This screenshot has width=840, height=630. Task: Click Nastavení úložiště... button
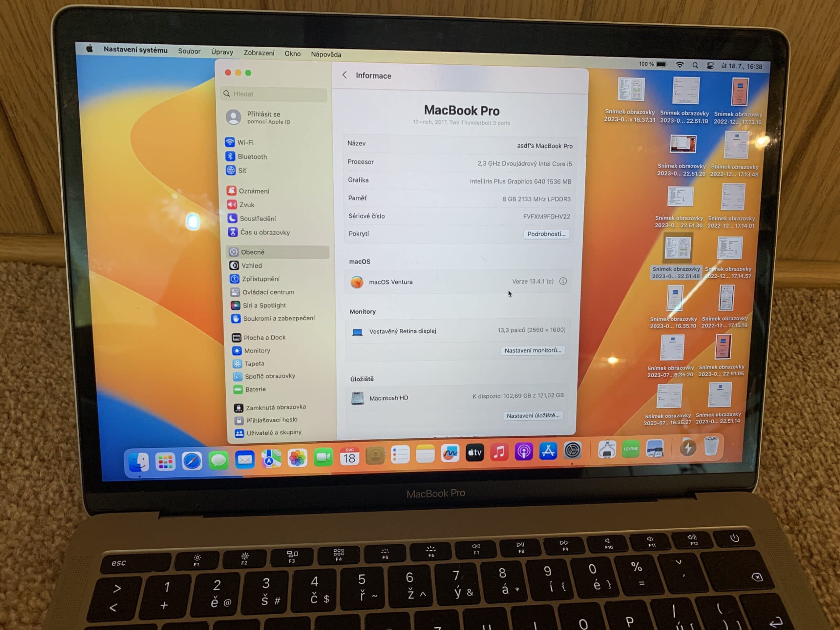click(x=533, y=416)
